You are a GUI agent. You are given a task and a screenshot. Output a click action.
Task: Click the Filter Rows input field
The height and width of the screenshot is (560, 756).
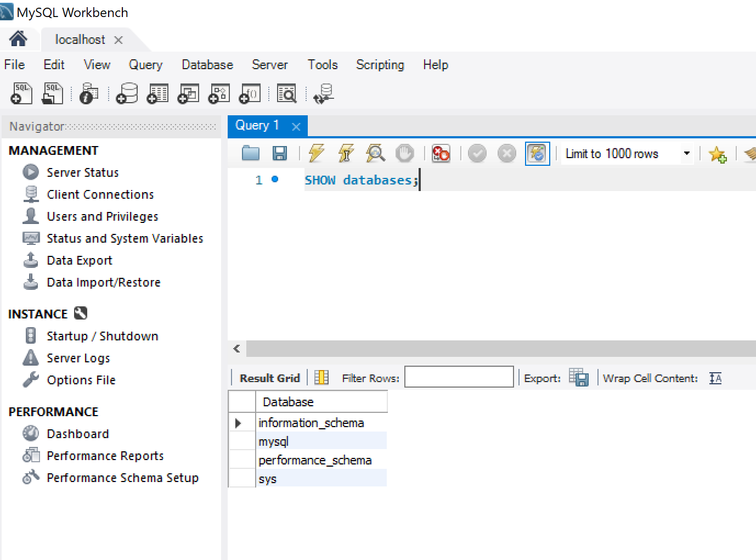[459, 377]
